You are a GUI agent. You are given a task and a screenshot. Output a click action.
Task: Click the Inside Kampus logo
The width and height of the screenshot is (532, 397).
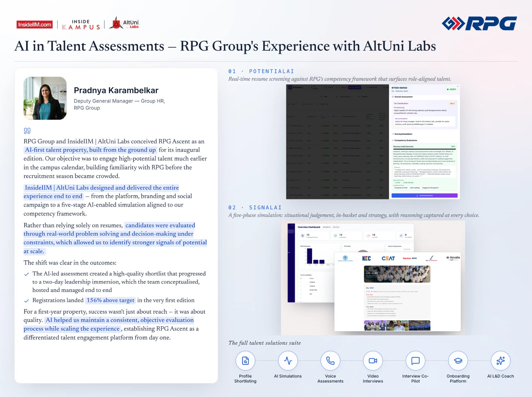(81, 25)
